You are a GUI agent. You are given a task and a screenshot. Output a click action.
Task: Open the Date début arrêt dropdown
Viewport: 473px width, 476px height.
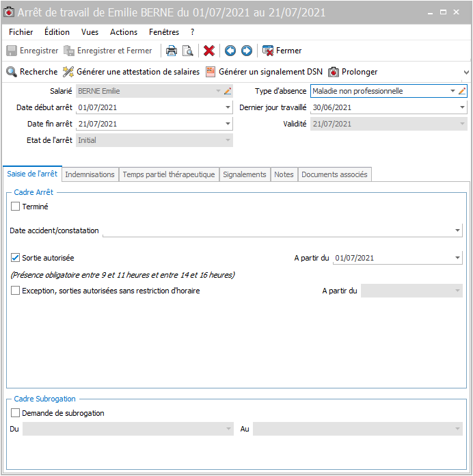tap(228, 107)
